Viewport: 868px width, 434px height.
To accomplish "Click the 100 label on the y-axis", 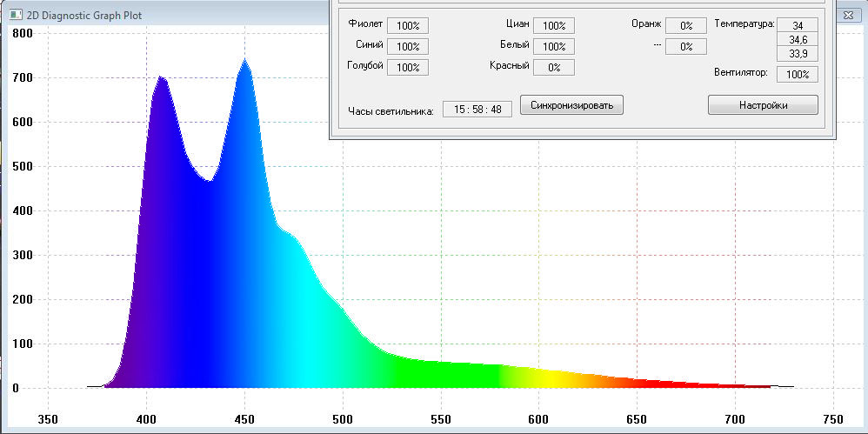I will 22,344.
